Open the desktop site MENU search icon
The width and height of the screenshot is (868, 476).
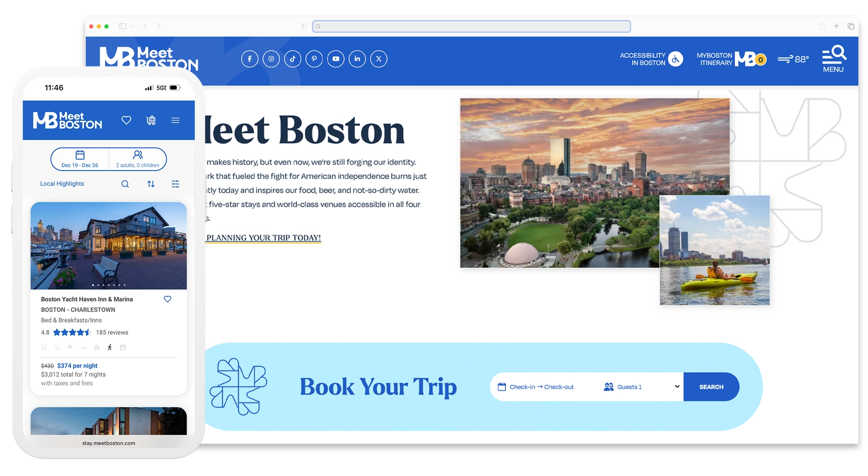[834, 59]
